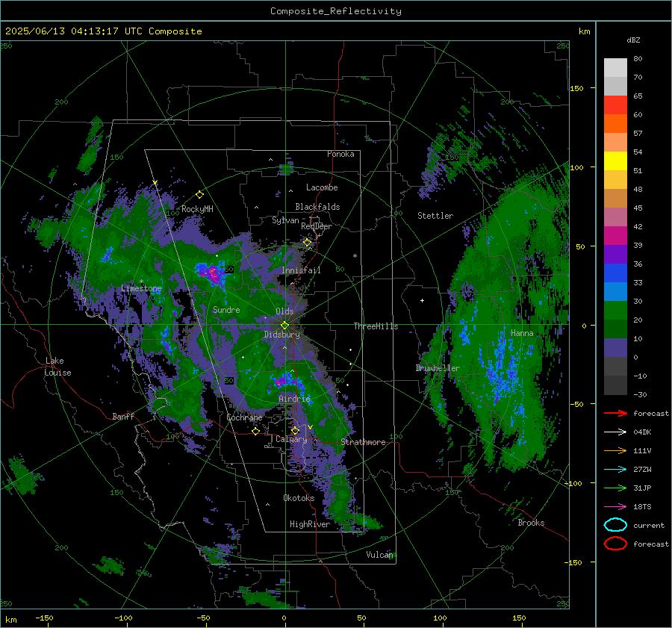Click the 150 tick on right km axis
This screenshot has height=628, width=672.
click(577, 88)
